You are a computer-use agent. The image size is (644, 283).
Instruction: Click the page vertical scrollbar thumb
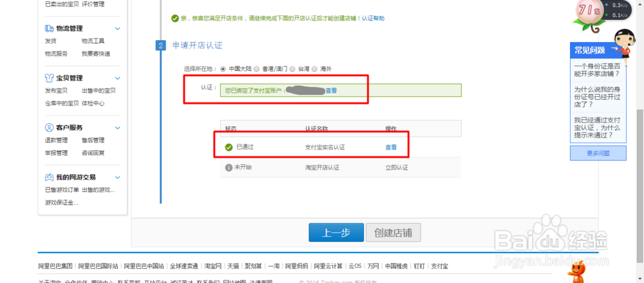640,185
